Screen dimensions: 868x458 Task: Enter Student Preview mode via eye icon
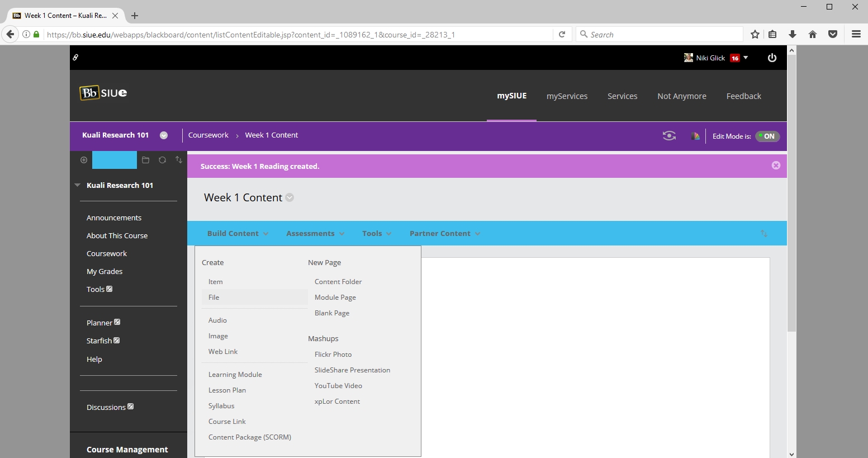(x=669, y=136)
